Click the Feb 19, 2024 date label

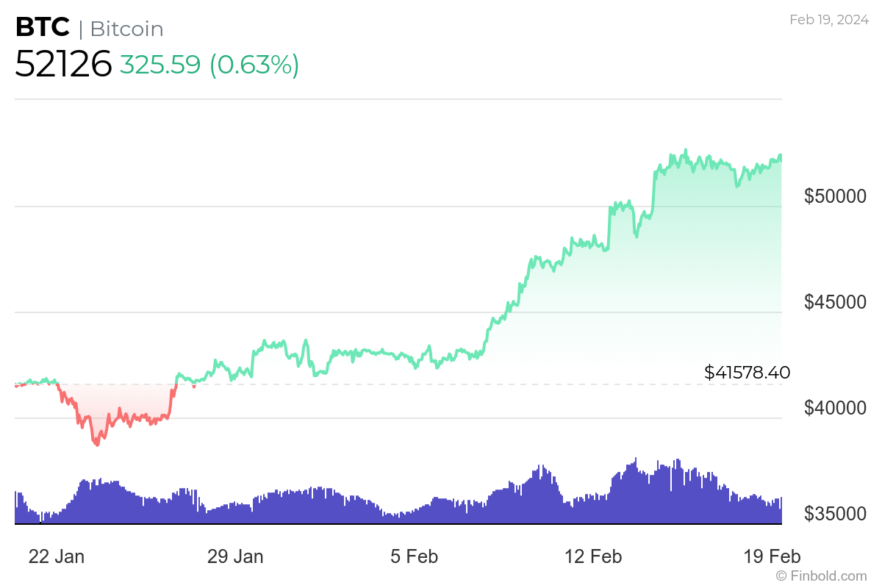click(829, 20)
